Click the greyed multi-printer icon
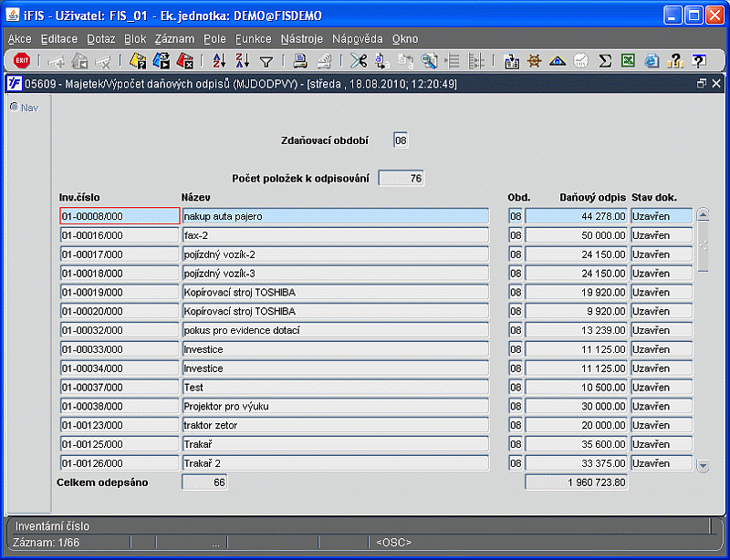Image resolution: width=730 pixels, height=560 pixels. [324, 60]
